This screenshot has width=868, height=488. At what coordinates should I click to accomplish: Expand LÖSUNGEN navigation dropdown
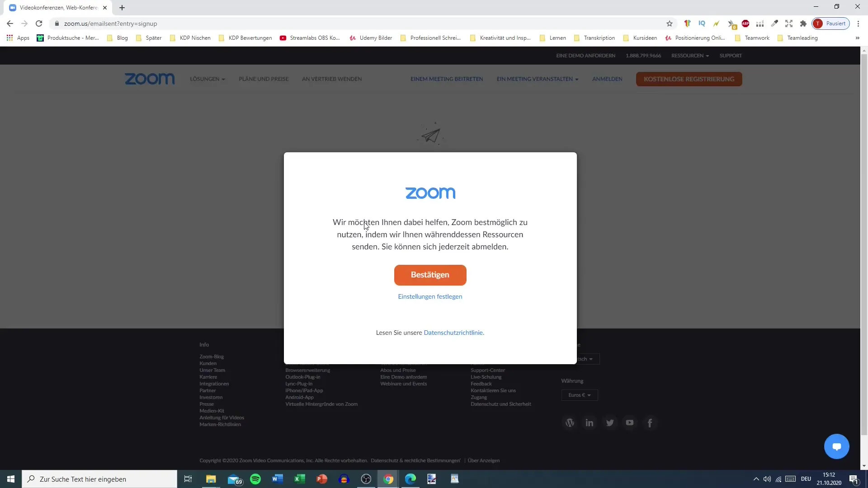point(207,79)
